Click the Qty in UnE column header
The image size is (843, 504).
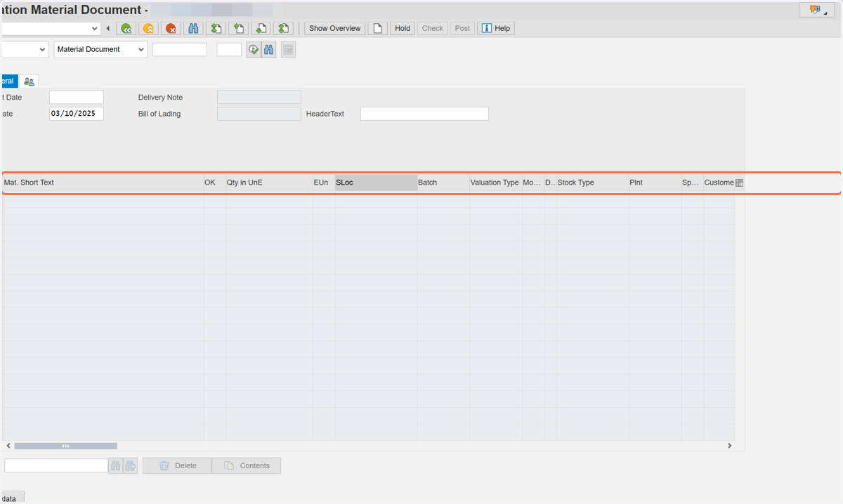click(269, 183)
